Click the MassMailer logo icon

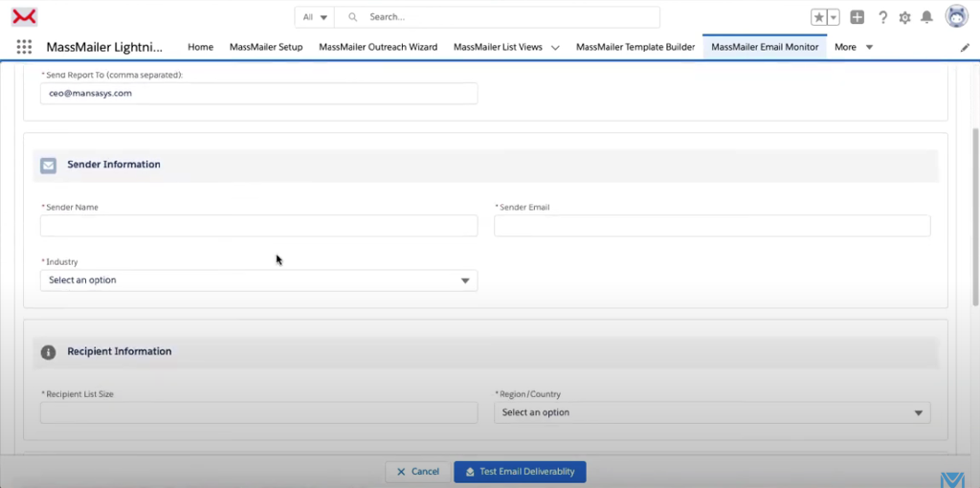(x=24, y=16)
